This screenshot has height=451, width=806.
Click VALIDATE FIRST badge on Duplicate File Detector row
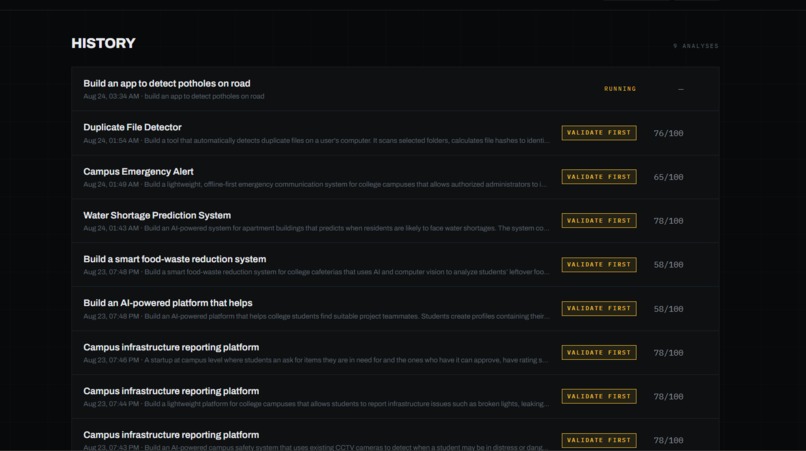(x=599, y=133)
